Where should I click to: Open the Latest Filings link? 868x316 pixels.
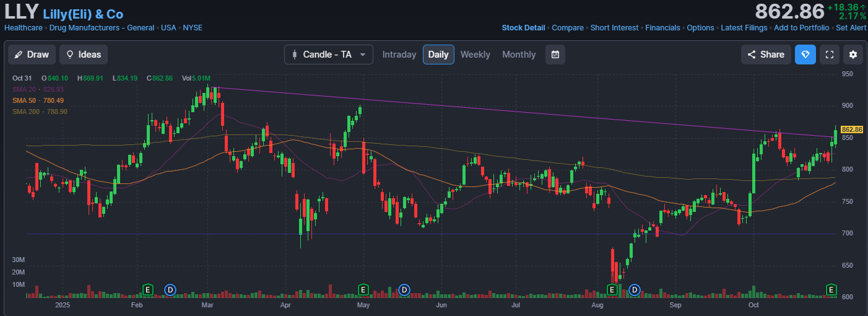point(744,28)
